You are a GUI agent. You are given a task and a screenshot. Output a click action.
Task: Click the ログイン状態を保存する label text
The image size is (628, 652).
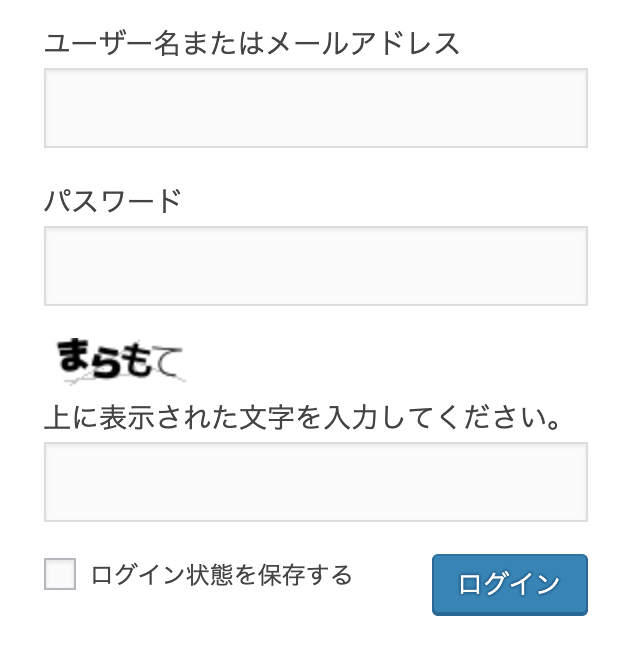[221, 575]
